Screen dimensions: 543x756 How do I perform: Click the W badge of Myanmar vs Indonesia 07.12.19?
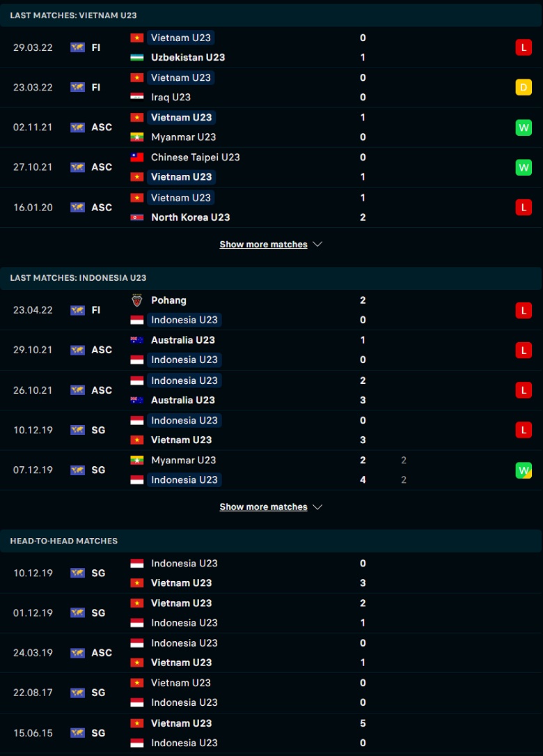click(x=524, y=470)
